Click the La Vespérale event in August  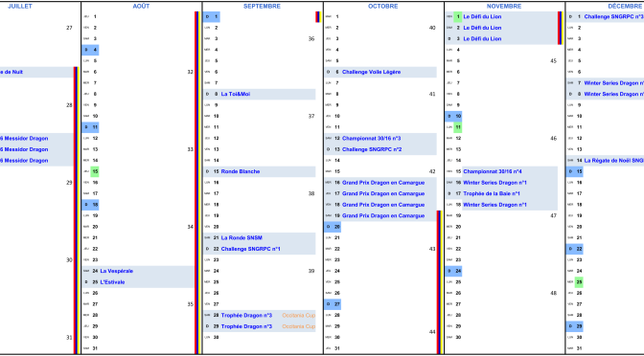(116, 271)
